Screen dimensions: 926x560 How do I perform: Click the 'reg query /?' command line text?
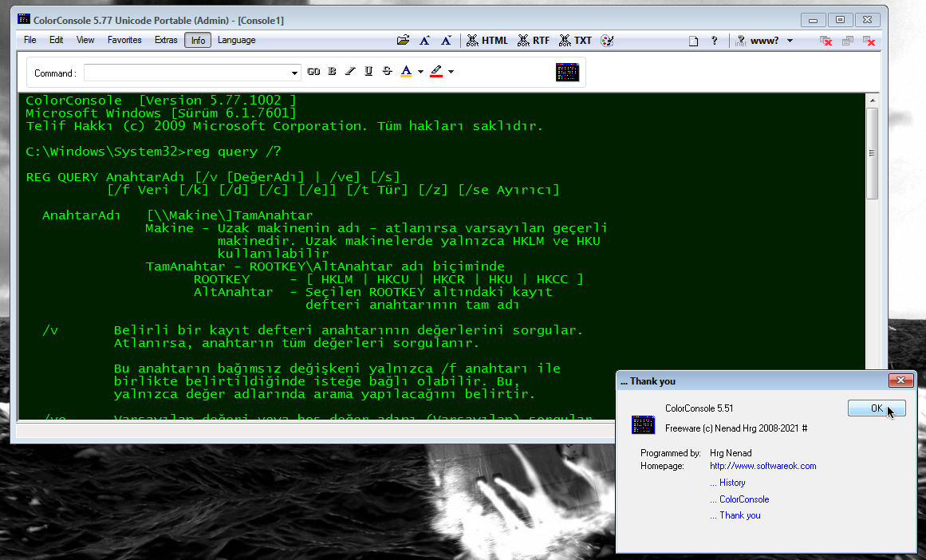pyautogui.click(x=234, y=152)
